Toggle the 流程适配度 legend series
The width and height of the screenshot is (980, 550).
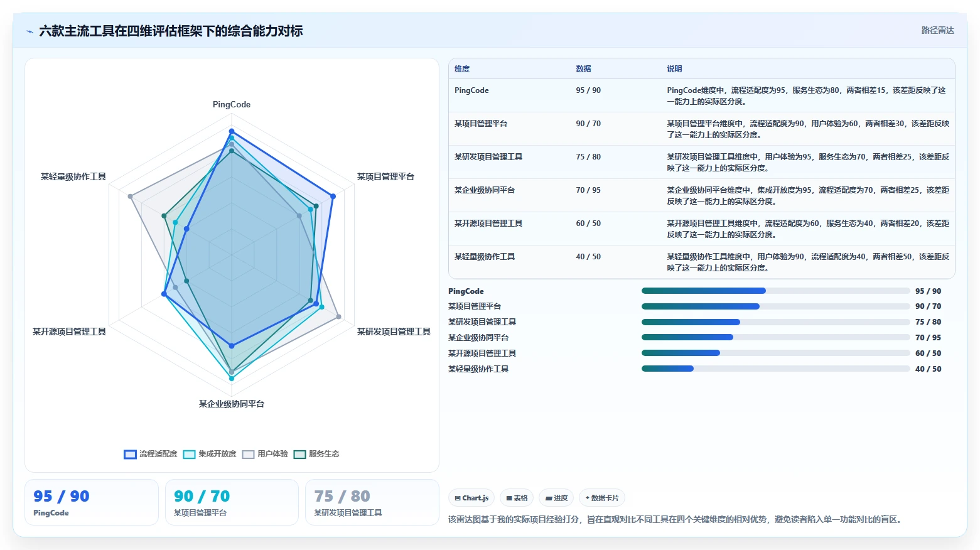click(151, 454)
